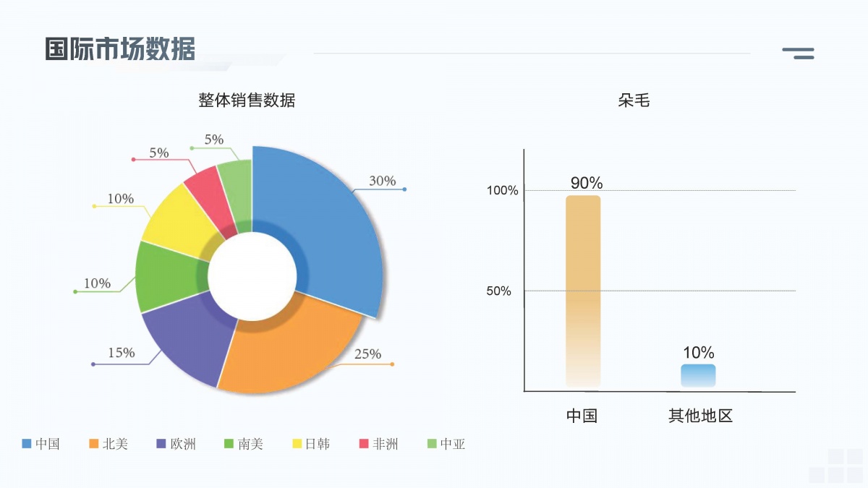
Task: Click the 日韩 yellow legend marker
Action: [x=297, y=444]
